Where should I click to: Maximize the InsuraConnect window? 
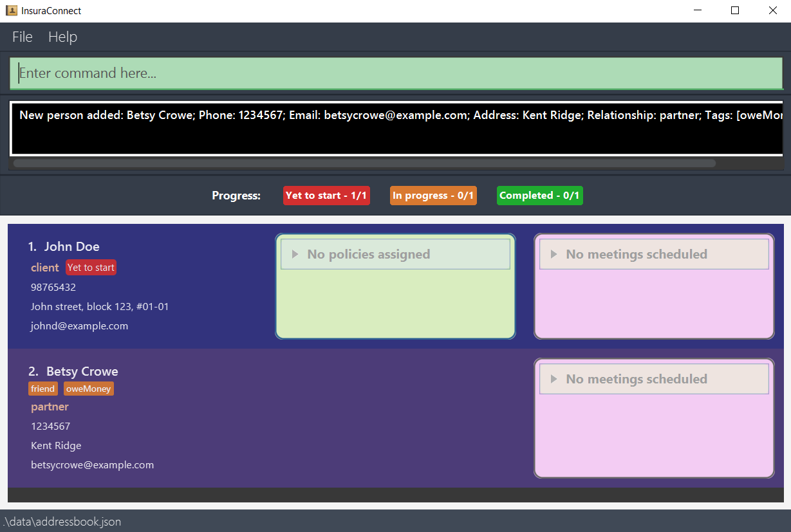coord(735,10)
